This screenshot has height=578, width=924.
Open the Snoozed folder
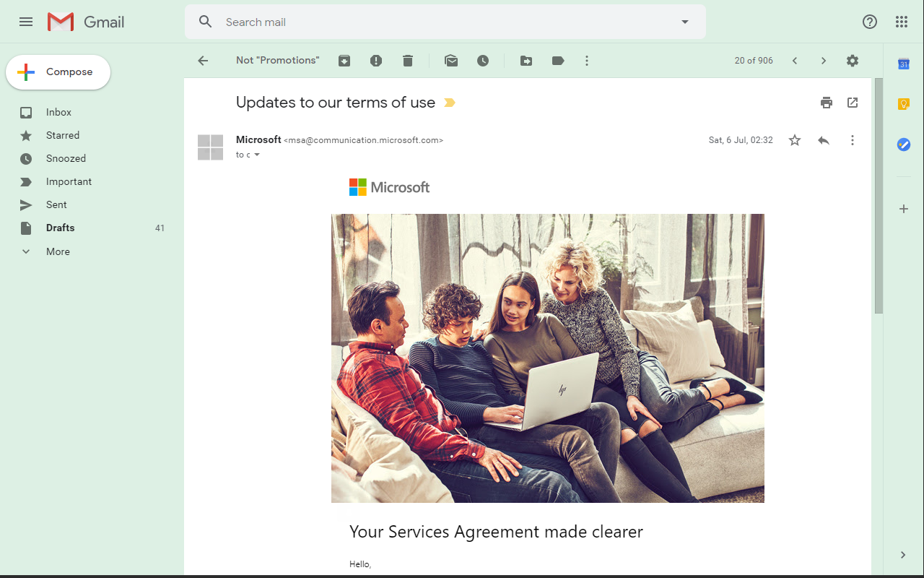(x=64, y=158)
